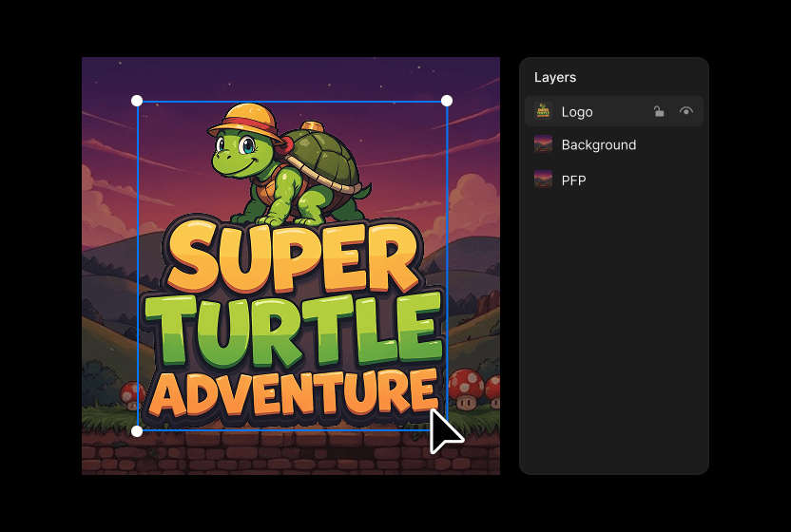Click the purple sky above the selection box
The image size is (791, 532).
click(285, 76)
